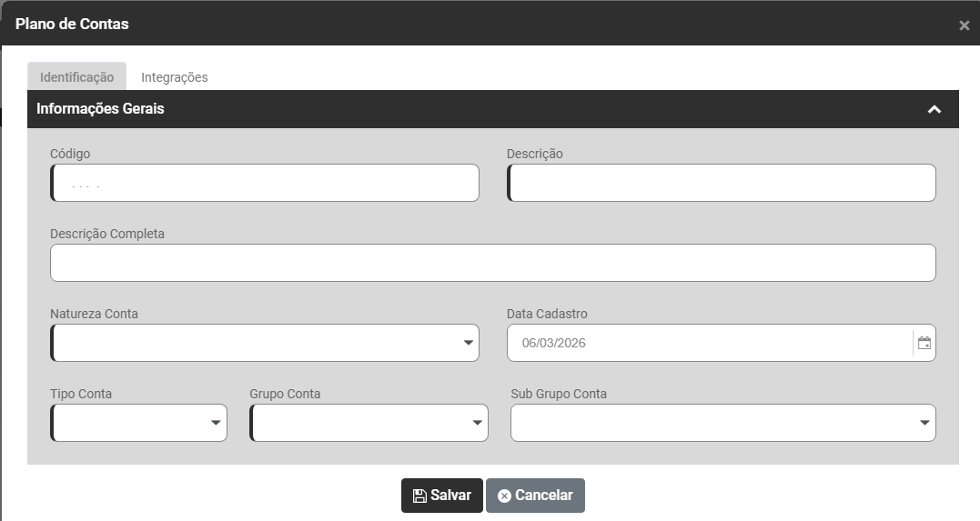Click the Salvar button label

(x=450, y=496)
